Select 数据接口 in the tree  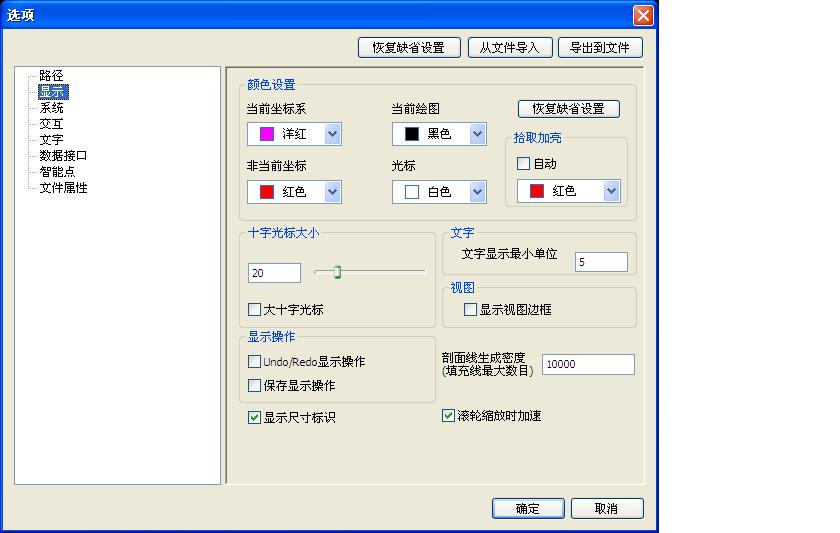click(63, 156)
